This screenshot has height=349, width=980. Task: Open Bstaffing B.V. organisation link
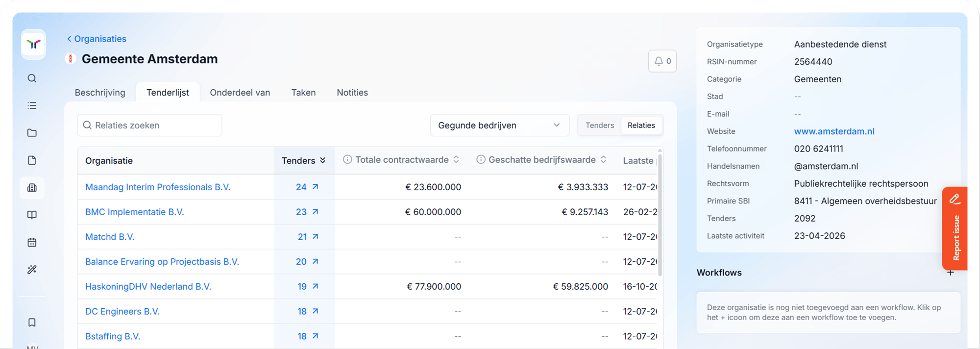tap(113, 336)
